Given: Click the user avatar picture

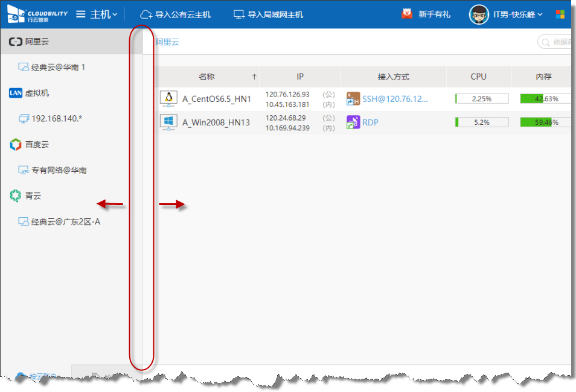Looking at the screenshot, I should [479, 14].
